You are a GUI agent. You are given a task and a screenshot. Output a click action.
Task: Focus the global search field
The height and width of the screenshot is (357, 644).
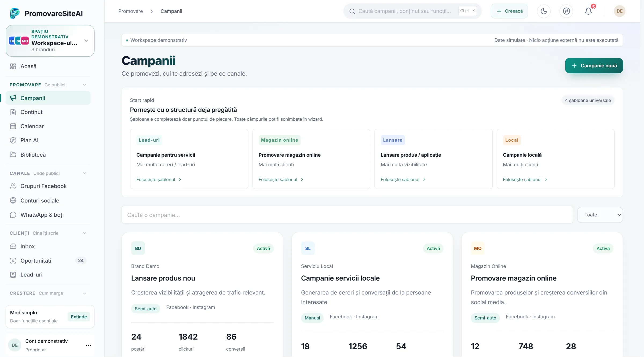click(412, 11)
